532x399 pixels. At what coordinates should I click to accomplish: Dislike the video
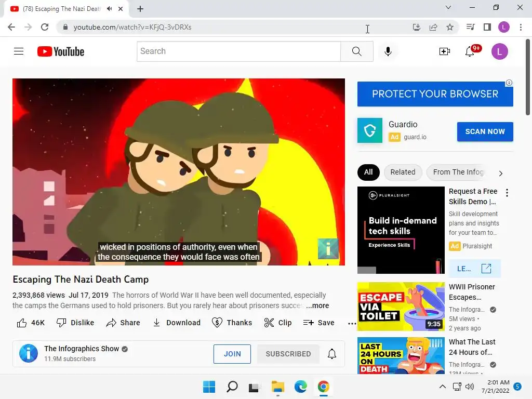pos(75,323)
